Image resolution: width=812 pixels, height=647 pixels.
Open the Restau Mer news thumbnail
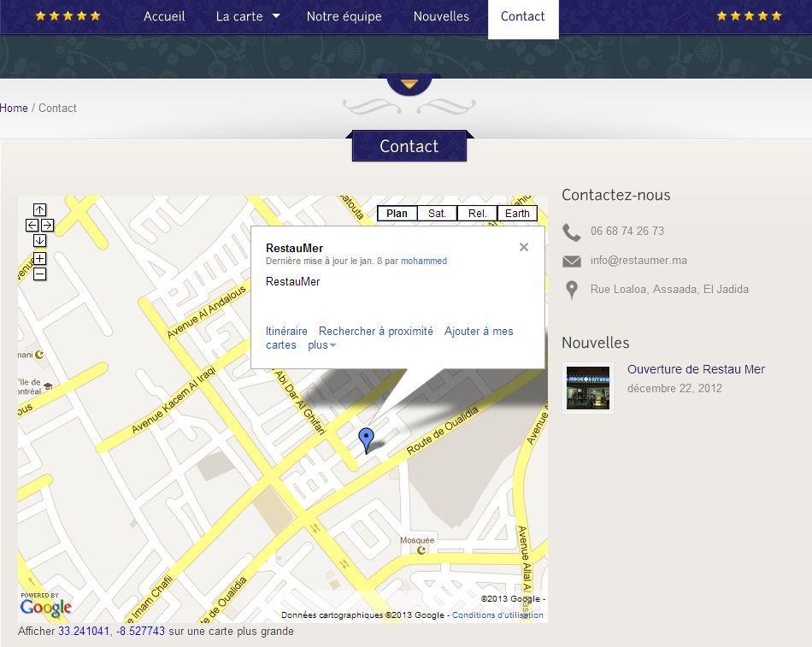(588, 388)
